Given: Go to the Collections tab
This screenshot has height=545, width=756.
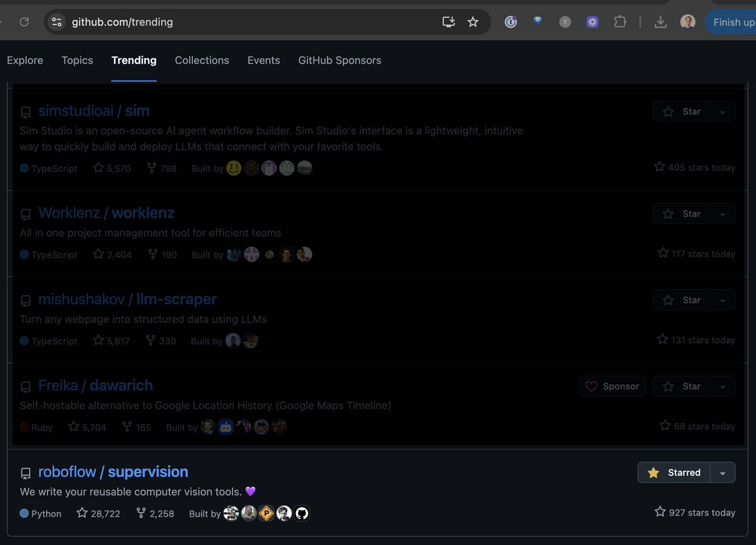Looking at the screenshot, I should click(x=202, y=60).
